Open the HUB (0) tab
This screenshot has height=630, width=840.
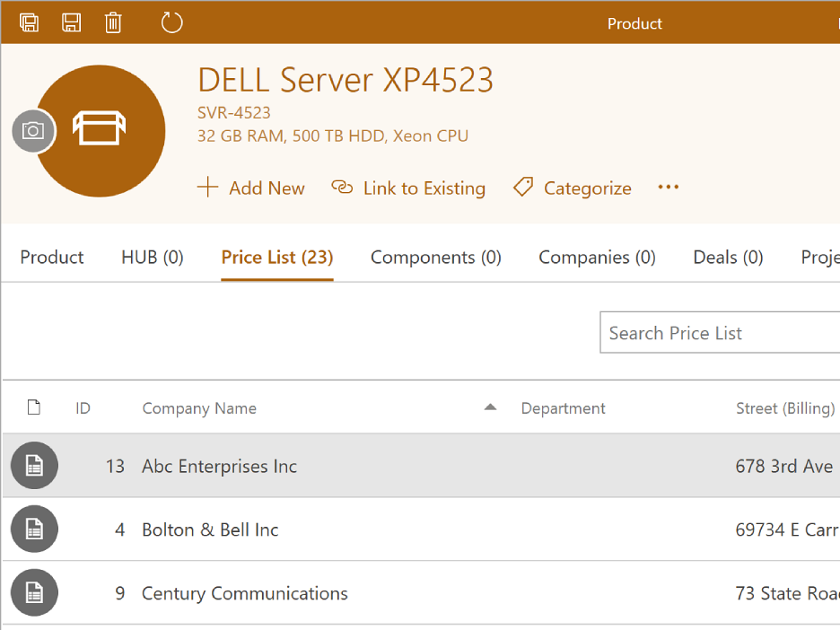pos(153,258)
